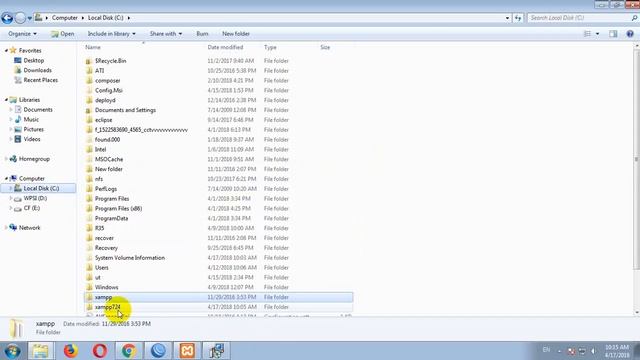Go back with the Back arrow button
The height and width of the screenshot is (360, 640).
pyautogui.click(x=7, y=18)
